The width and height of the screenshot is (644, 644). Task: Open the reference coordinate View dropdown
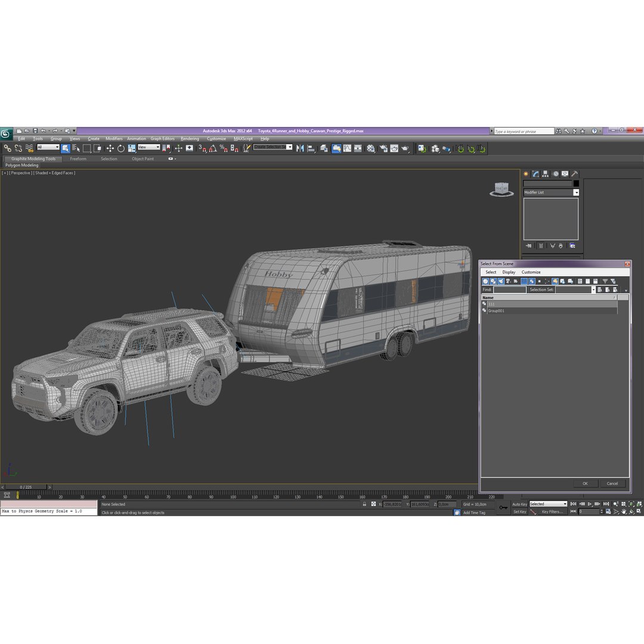tap(148, 147)
